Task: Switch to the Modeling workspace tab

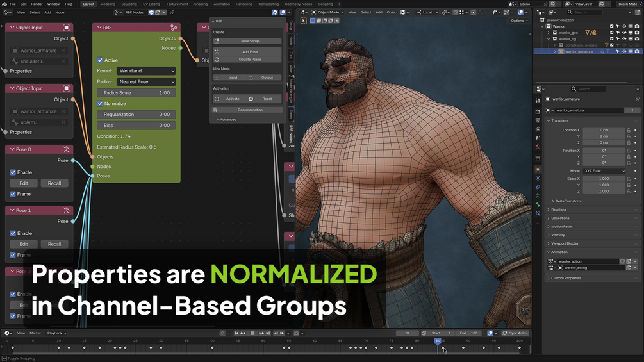Action: (x=108, y=4)
